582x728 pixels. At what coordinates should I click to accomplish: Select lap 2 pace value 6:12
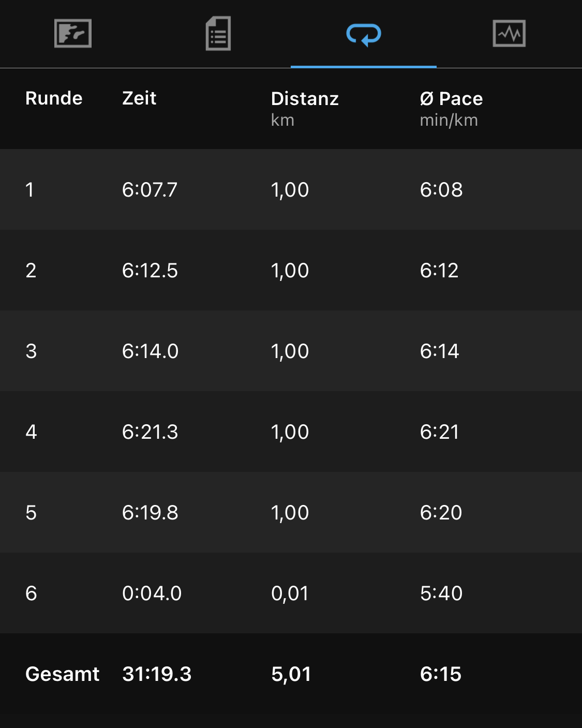[x=439, y=271]
